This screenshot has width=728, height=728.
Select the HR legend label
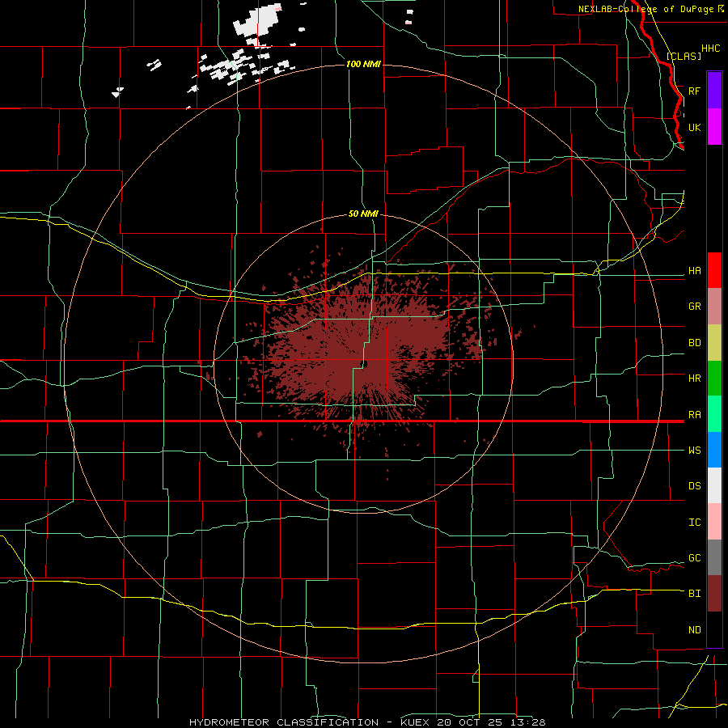pyautogui.click(x=694, y=378)
